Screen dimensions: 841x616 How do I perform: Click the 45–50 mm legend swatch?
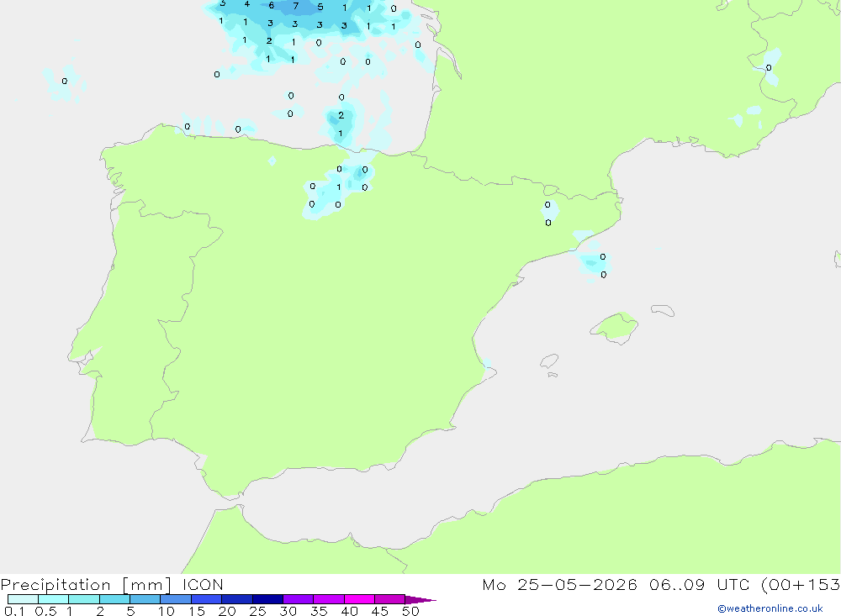[389, 599]
